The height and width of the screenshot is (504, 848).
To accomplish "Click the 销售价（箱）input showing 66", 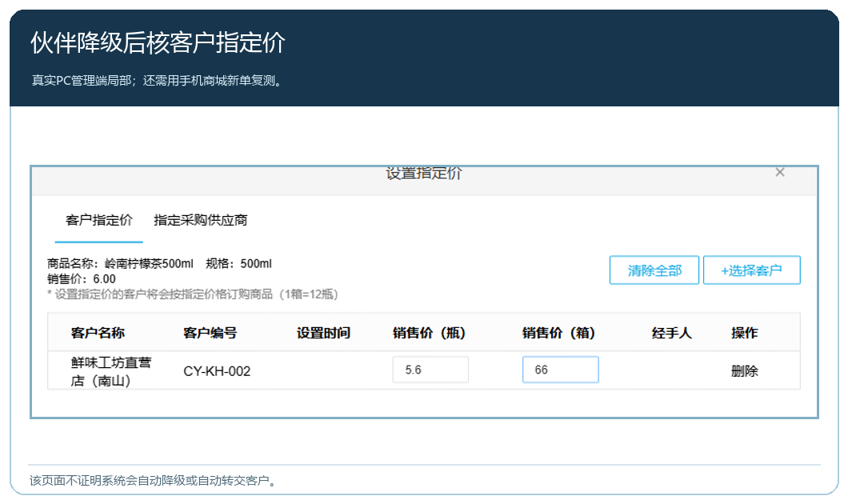I will point(560,370).
